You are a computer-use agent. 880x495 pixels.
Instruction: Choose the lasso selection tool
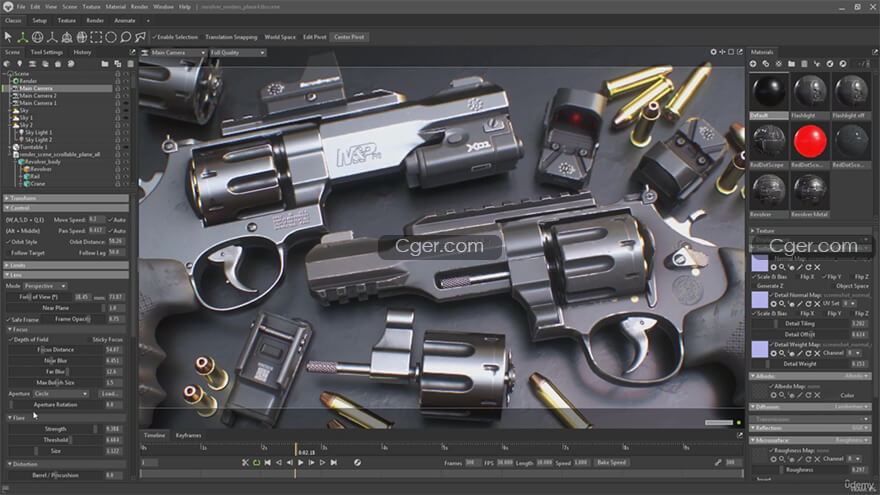coord(126,37)
